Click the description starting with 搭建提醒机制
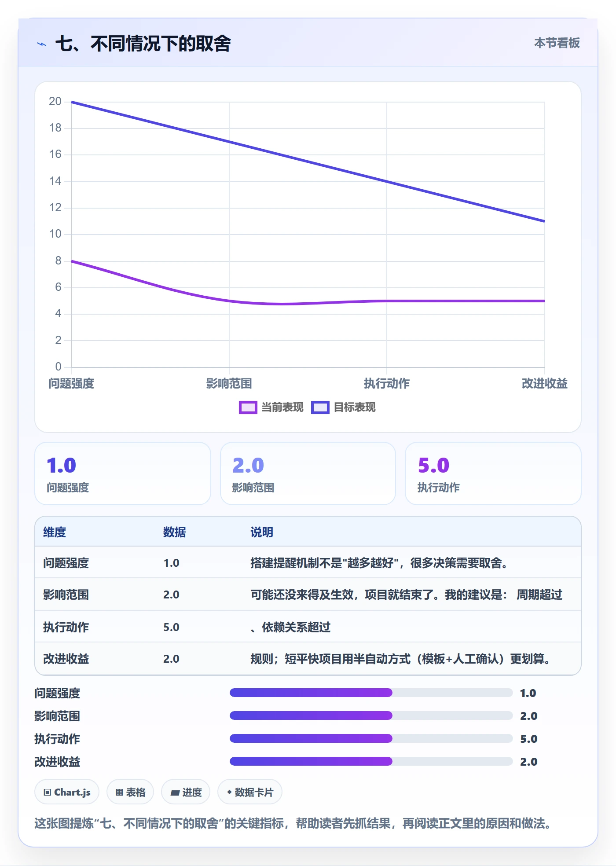Screen dimensions: 616x866 pos(379,563)
